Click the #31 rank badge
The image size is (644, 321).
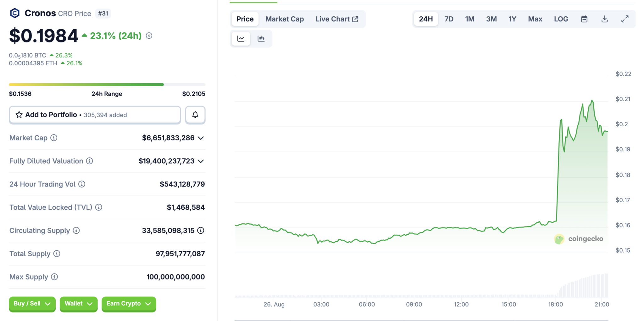(103, 14)
